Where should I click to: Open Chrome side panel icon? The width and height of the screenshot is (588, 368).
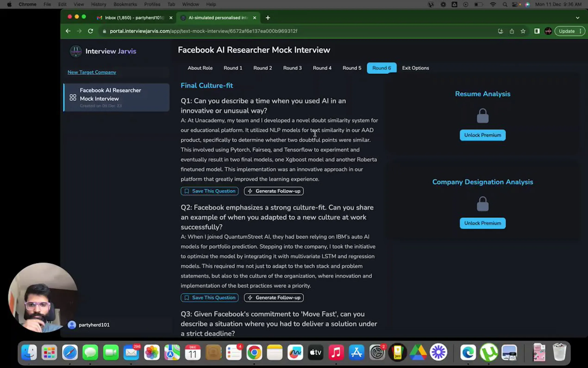537,31
